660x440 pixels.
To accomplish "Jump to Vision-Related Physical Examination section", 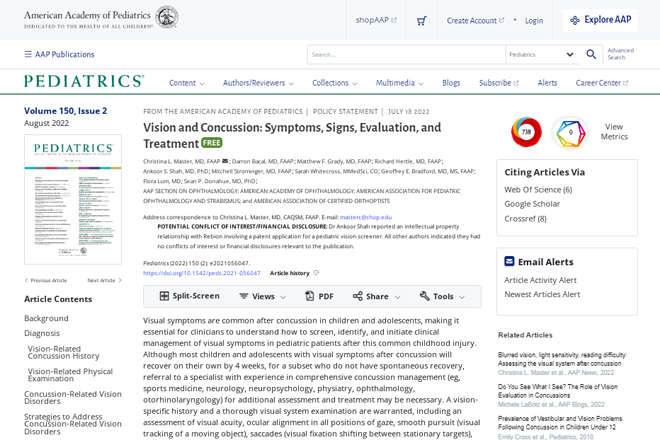I will 70,375.
